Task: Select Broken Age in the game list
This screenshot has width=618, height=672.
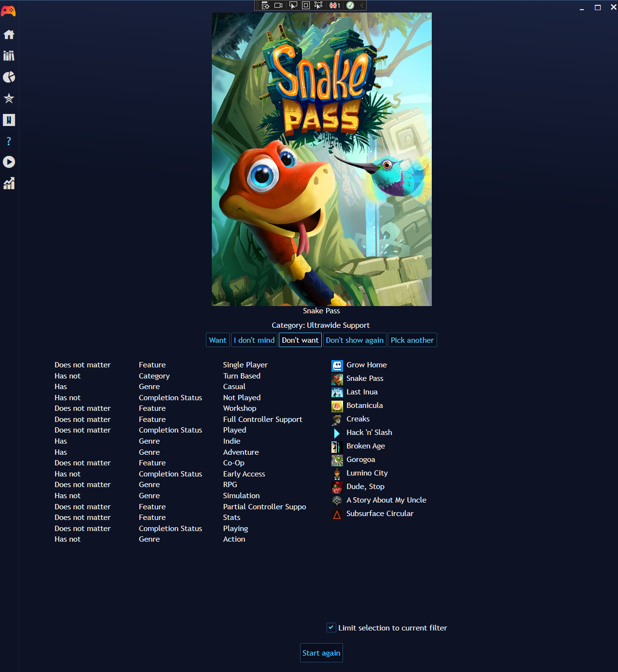Action: [x=366, y=446]
